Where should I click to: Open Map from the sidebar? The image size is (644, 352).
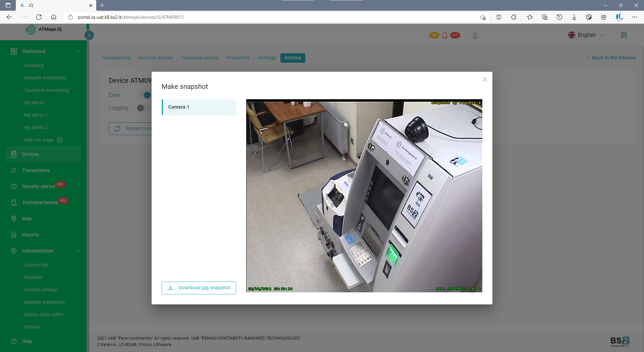[27, 219]
